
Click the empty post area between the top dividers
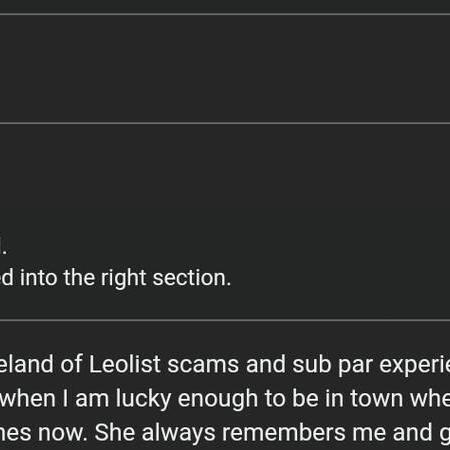pos(225,69)
